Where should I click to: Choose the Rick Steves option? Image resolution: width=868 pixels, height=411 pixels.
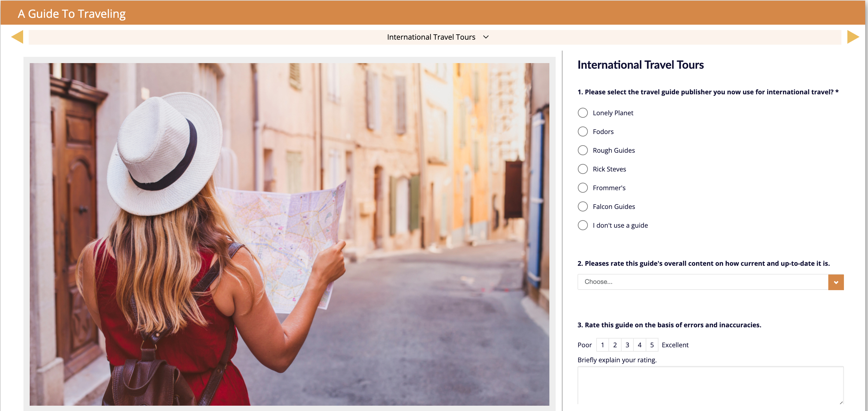pos(583,169)
